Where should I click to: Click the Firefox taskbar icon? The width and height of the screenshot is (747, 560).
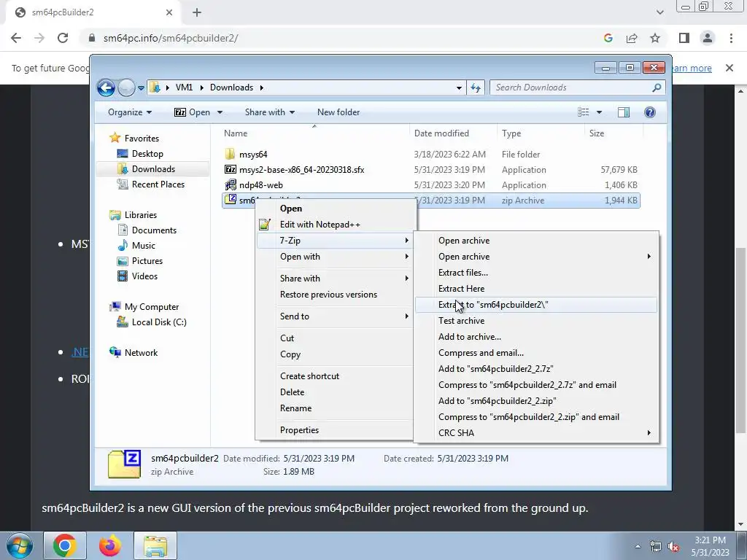(x=110, y=545)
